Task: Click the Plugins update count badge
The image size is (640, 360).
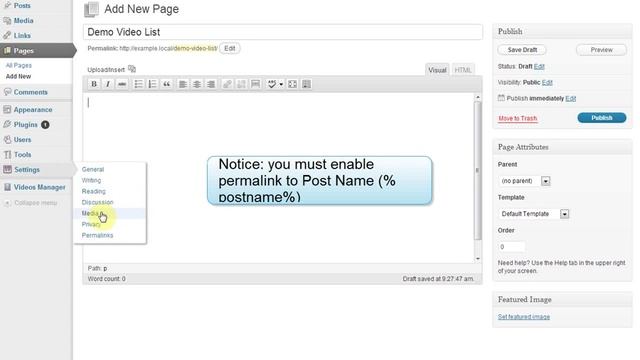Action: click(x=45, y=125)
